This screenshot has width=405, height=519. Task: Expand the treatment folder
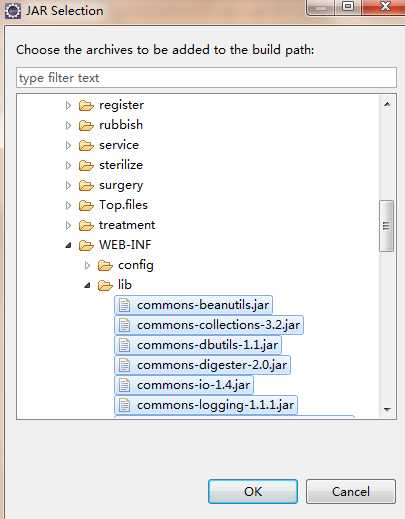(x=68, y=226)
